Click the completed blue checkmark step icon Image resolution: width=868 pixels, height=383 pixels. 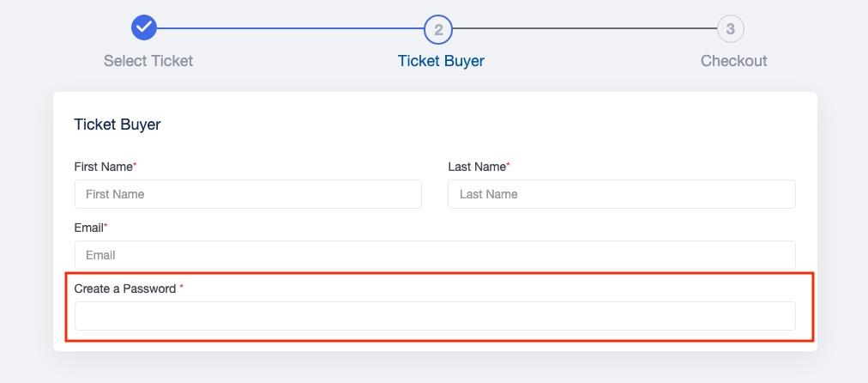pyautogui.click(x=144, y=27)
